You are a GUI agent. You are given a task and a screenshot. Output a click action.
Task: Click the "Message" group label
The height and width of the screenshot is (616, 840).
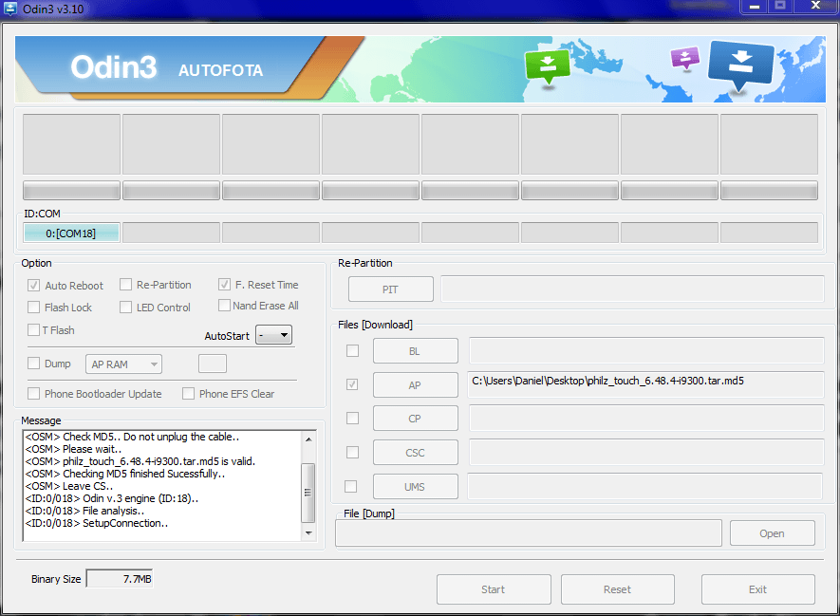tap(41, 420)
